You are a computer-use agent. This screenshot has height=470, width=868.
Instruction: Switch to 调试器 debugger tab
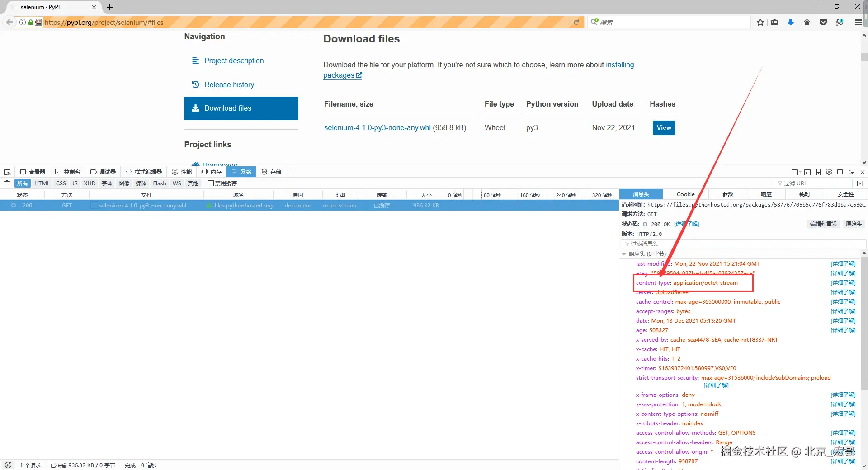point(103,172)
